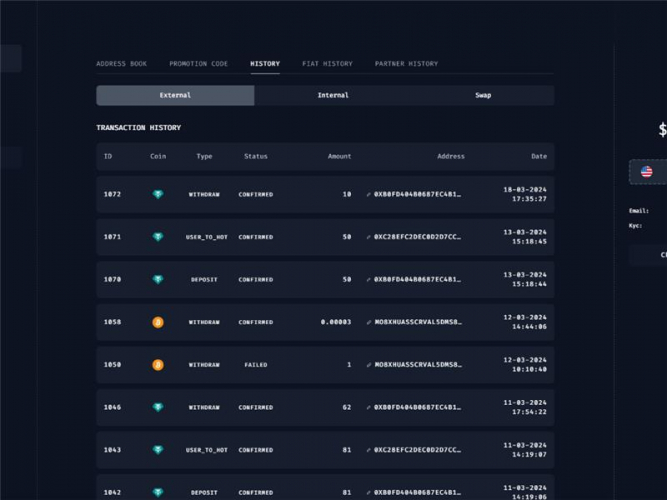667x500 pixels.
Task: Click the amount 62 in row 1046
Action: click(x=347, y=407)
